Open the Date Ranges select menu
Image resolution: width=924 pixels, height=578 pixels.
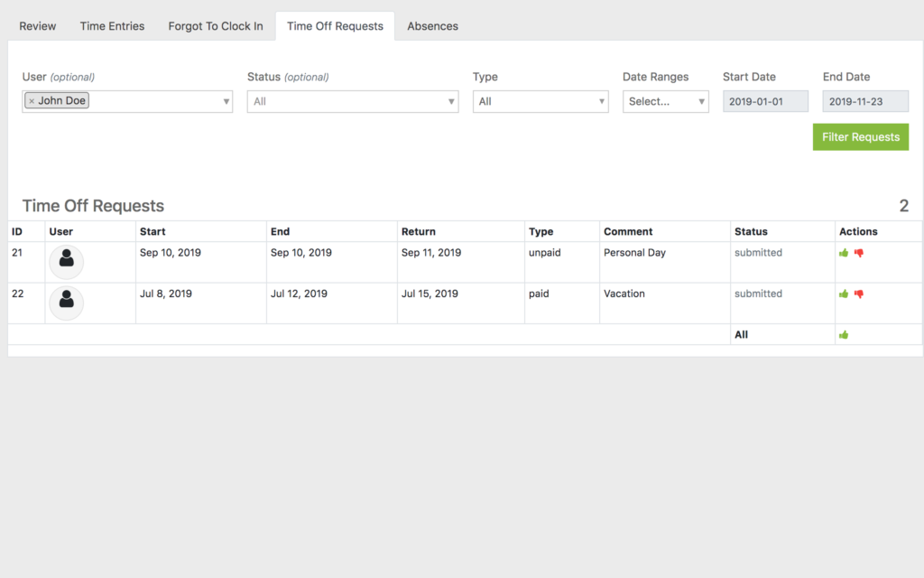point(665,101)
